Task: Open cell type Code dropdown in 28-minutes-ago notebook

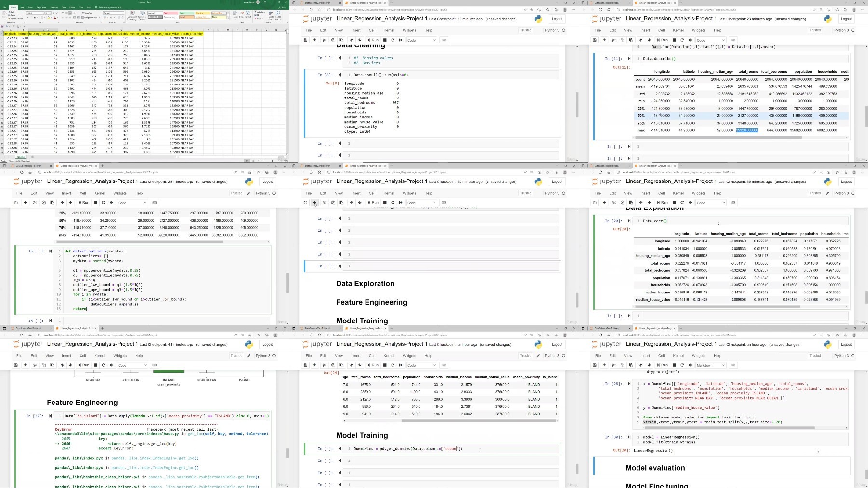Action: (x=133, y=203)
